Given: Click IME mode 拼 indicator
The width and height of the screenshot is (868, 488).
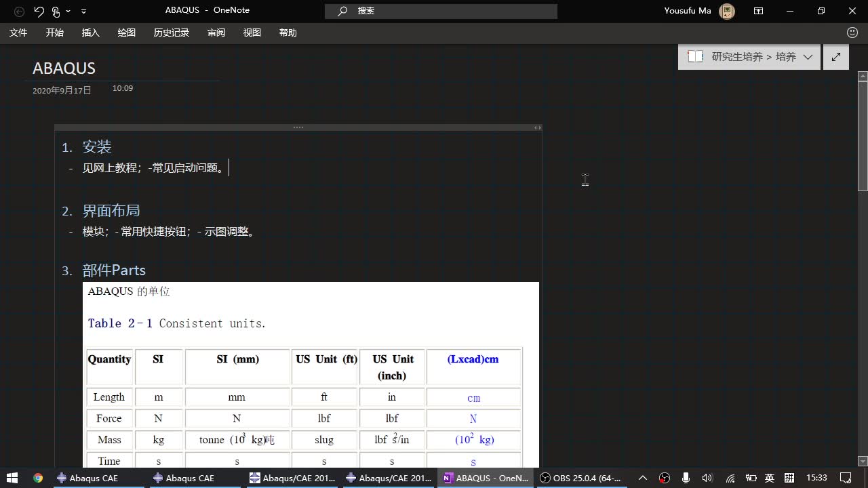Looking at the screenshot, I should (x=789, y=478).
